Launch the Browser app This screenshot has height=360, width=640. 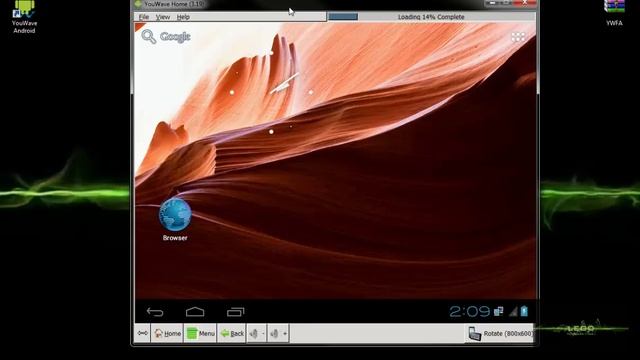click(175, 220)
